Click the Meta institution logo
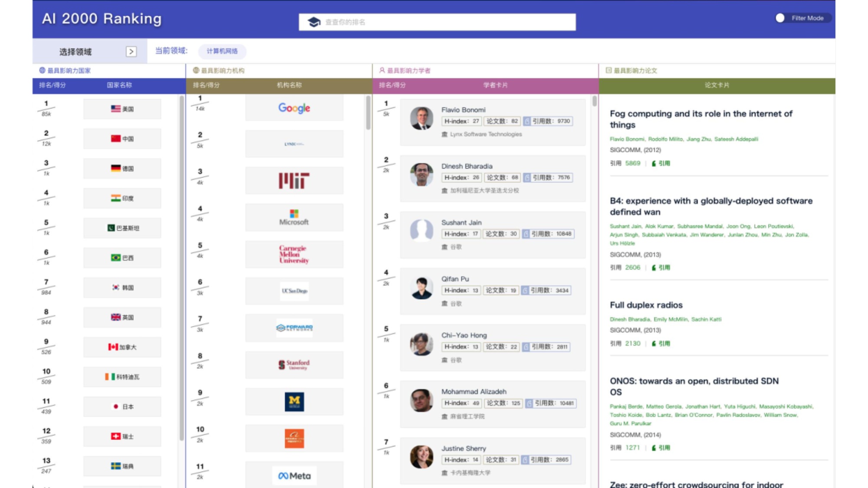 [x=294, y=476]
